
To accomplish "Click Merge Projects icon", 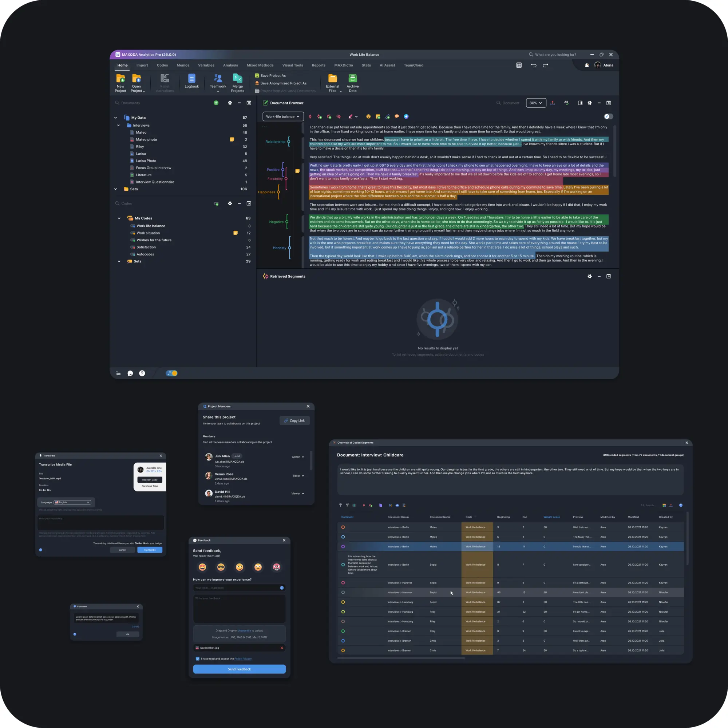I will pos(237,78).
